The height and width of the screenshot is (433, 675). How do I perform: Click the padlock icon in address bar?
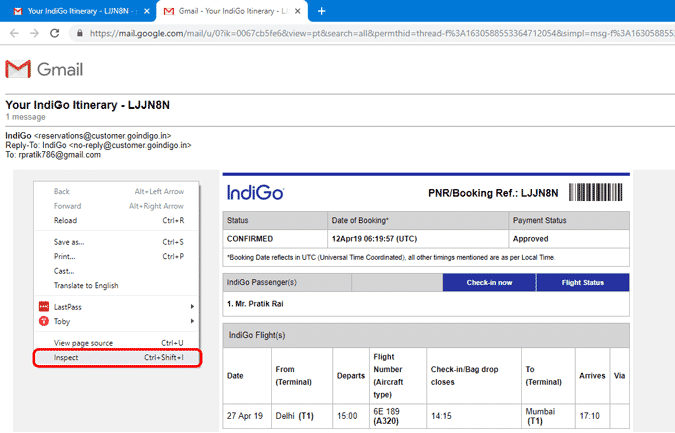(80, 32)
